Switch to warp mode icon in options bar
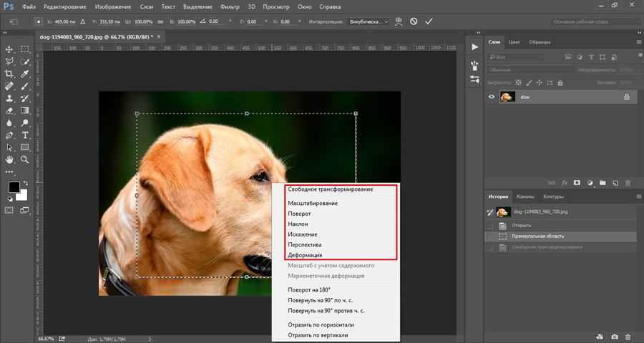 click(399, 21)
